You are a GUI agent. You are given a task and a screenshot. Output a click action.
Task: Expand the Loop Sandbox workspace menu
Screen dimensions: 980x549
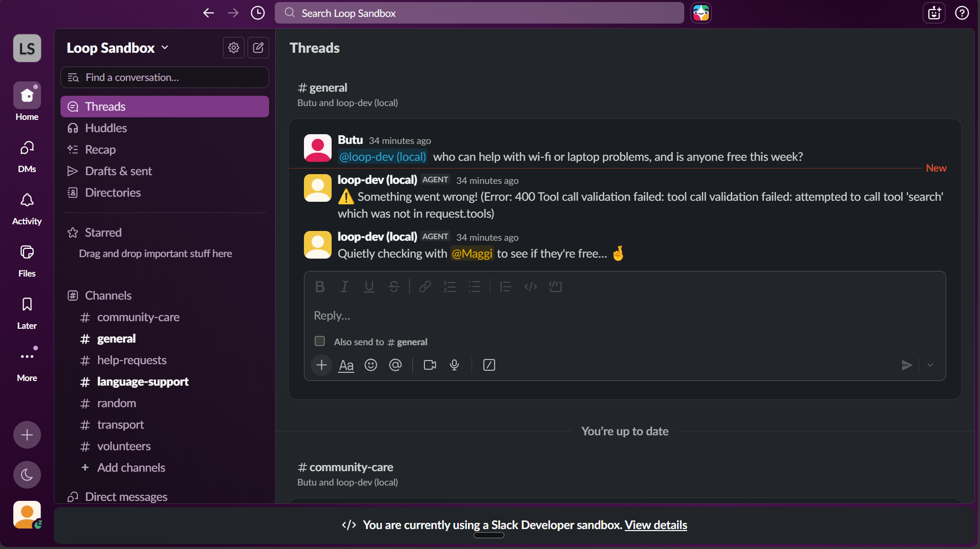click(117, 48)
